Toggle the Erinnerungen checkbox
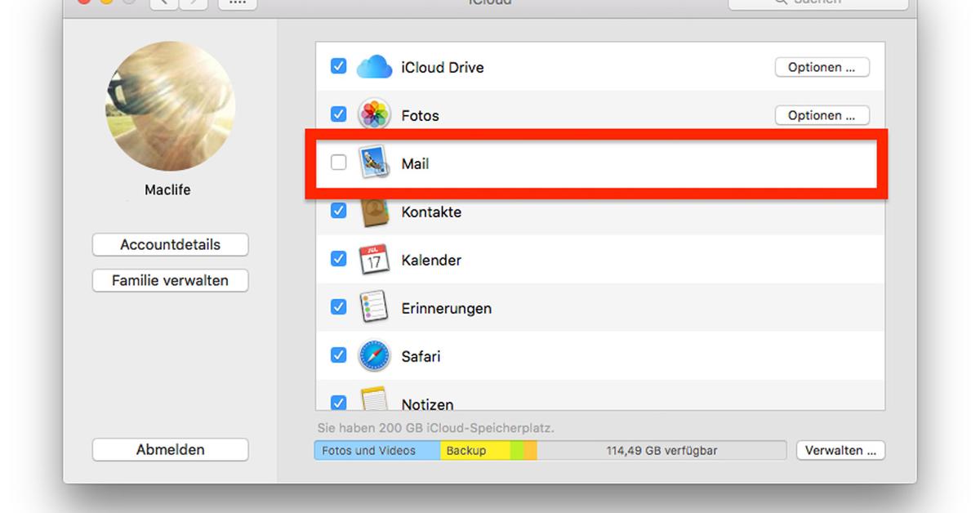 (x=338, y=307)
